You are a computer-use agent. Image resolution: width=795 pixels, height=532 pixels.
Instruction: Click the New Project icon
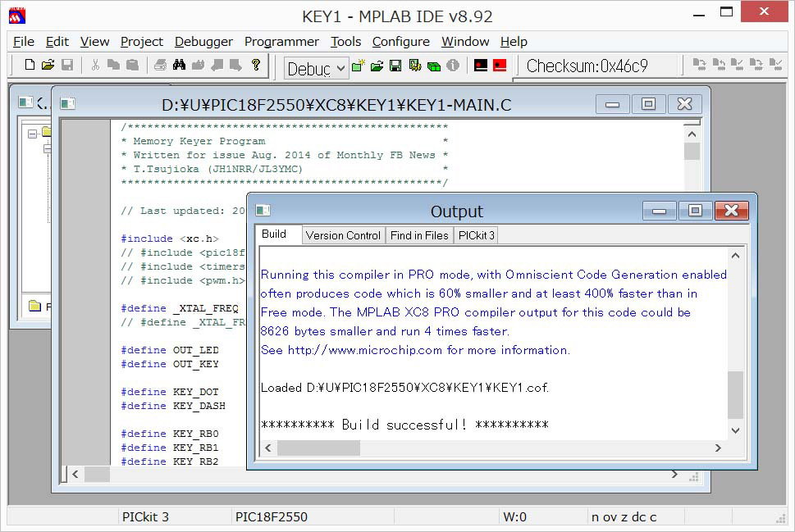click(x=359, y=66)
